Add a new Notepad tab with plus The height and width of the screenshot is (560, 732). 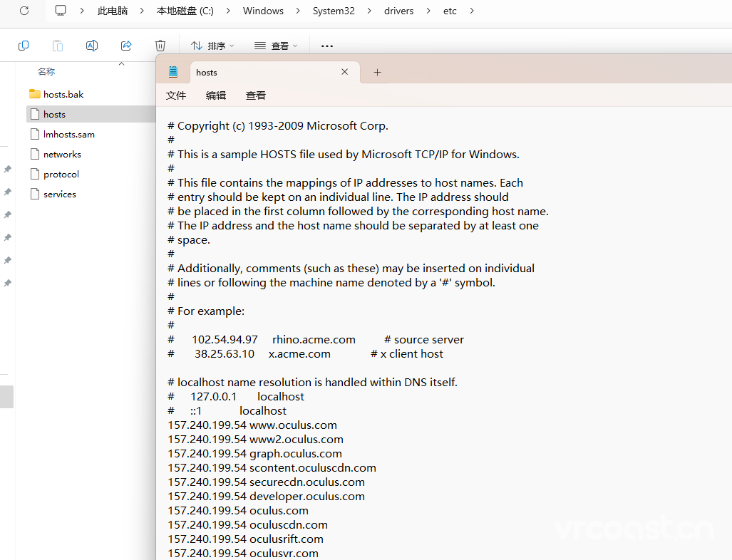tap(377, 73)
